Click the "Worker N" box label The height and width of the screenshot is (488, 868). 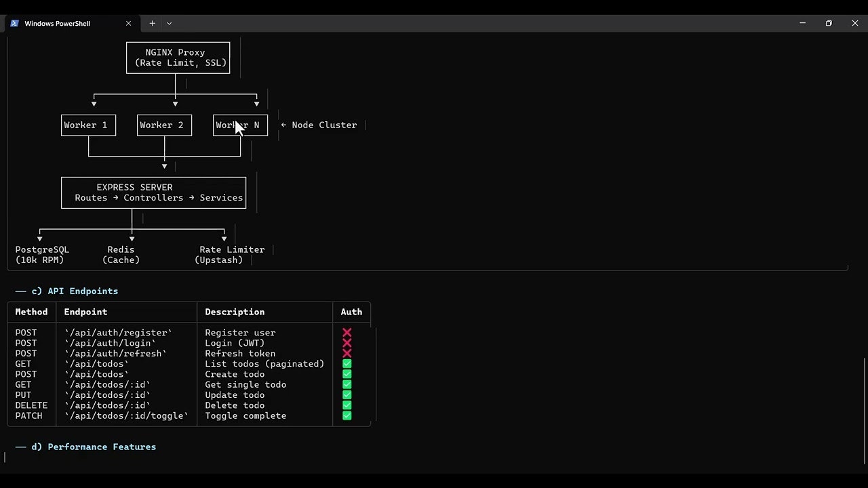coord(237,125)
